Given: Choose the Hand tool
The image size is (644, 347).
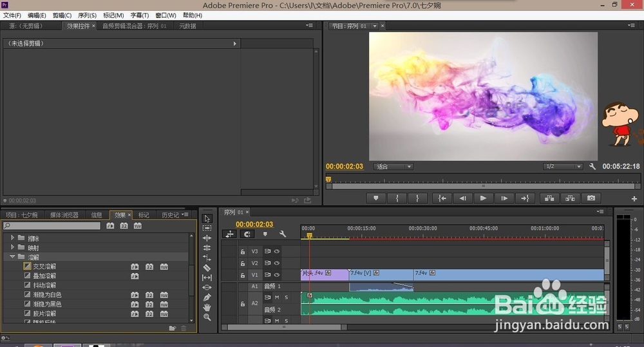Looking at the screenshot, I should coord(207,307).
